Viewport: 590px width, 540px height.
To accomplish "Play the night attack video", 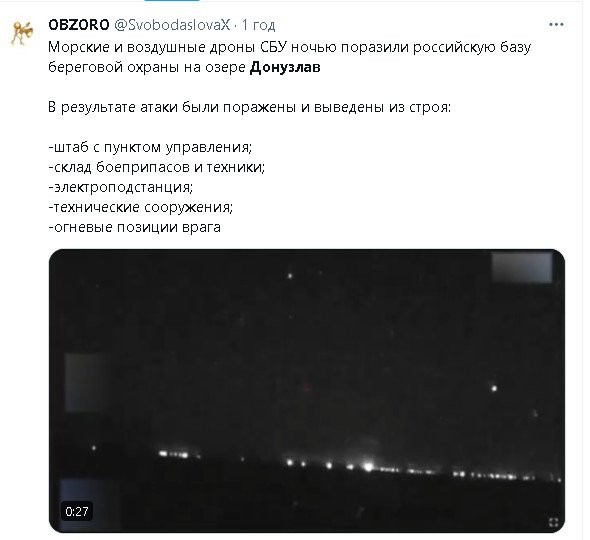I will 307,391.
